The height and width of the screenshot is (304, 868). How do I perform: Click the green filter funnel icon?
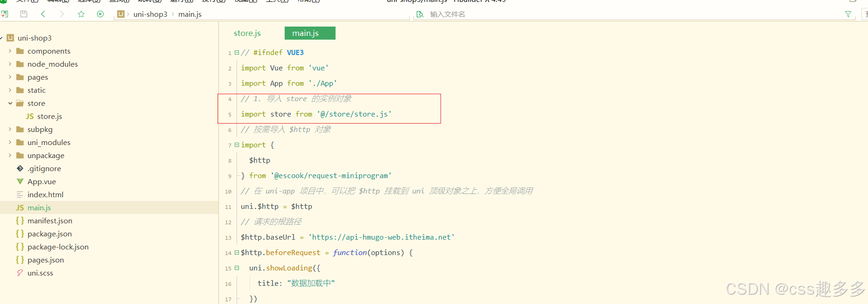(848, 14)
